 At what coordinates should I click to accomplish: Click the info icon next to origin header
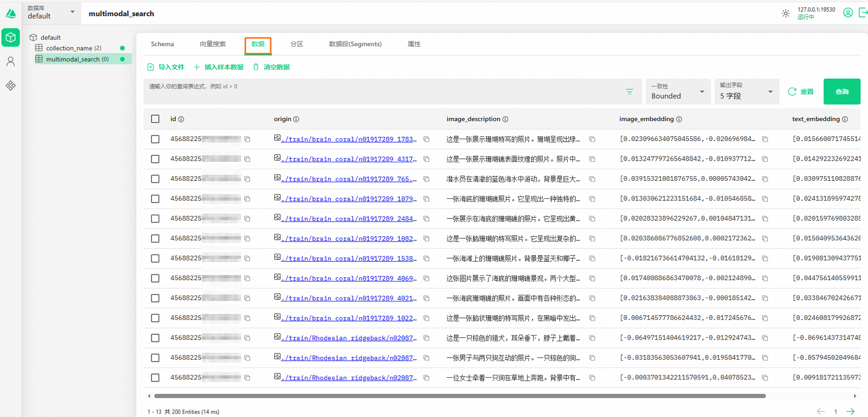(296, 120)
